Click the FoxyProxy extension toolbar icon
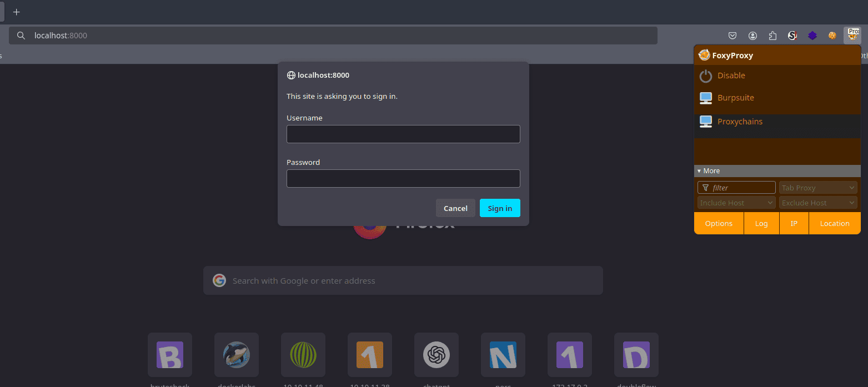The width and height of the screenshot is (868, 387). 852,36
